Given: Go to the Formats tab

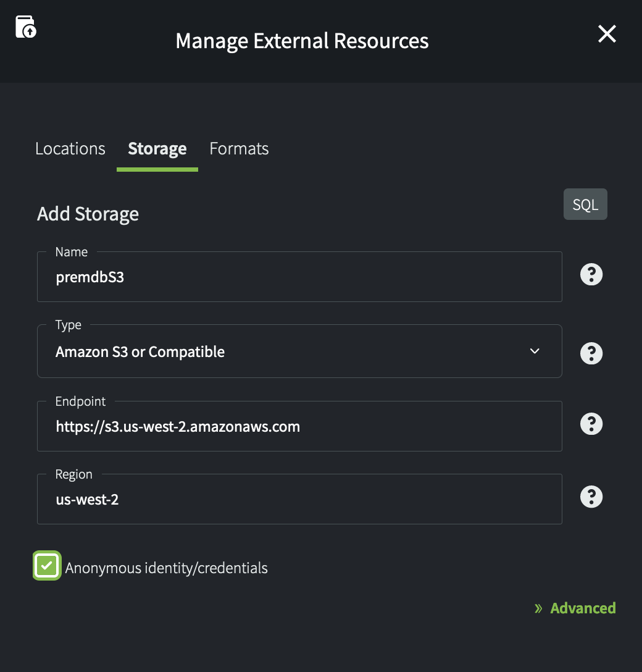Looking at the screenshot, I should [239, 149].
